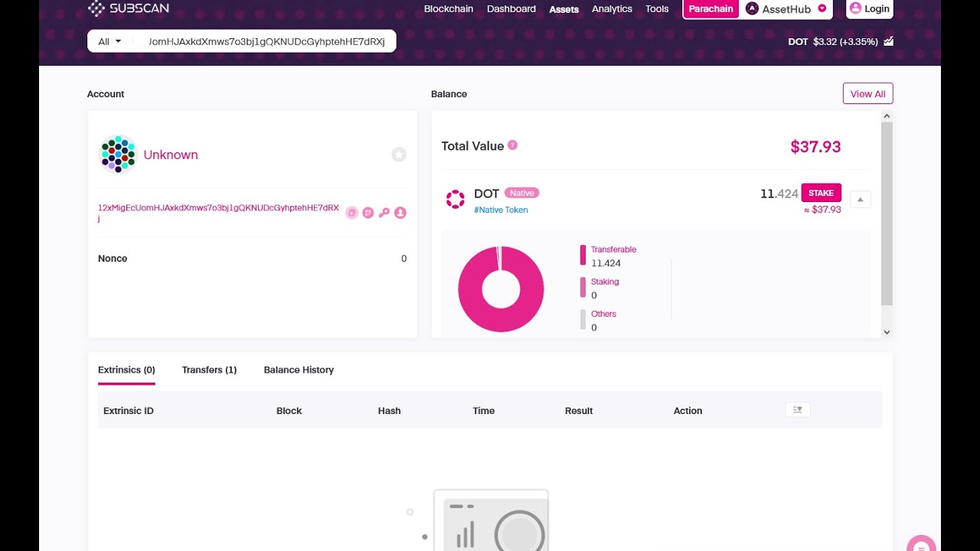
Task: Open the Tools menu
Action: point(657,9)
